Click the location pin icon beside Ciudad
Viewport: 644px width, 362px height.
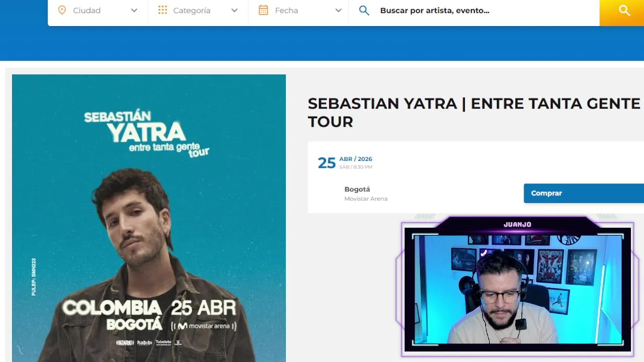pyautogui.click(x=62, y=11)
